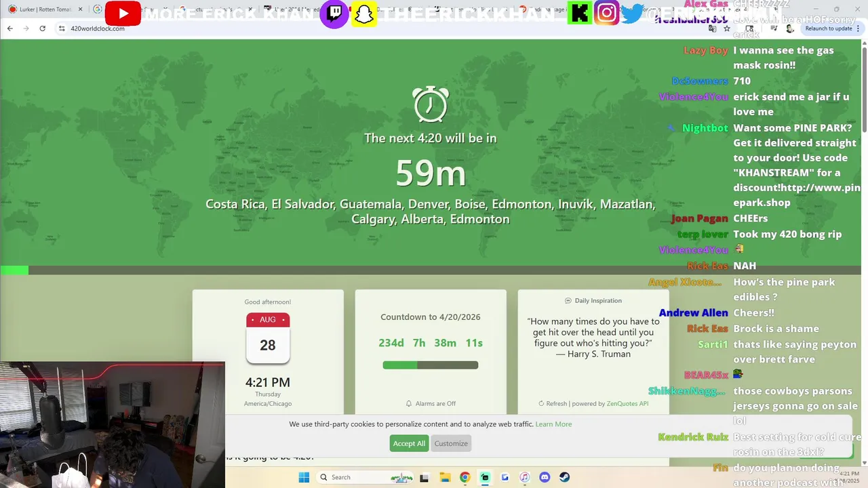
Task: Click the Translate page icon in address bar
Action: [713, 28]
